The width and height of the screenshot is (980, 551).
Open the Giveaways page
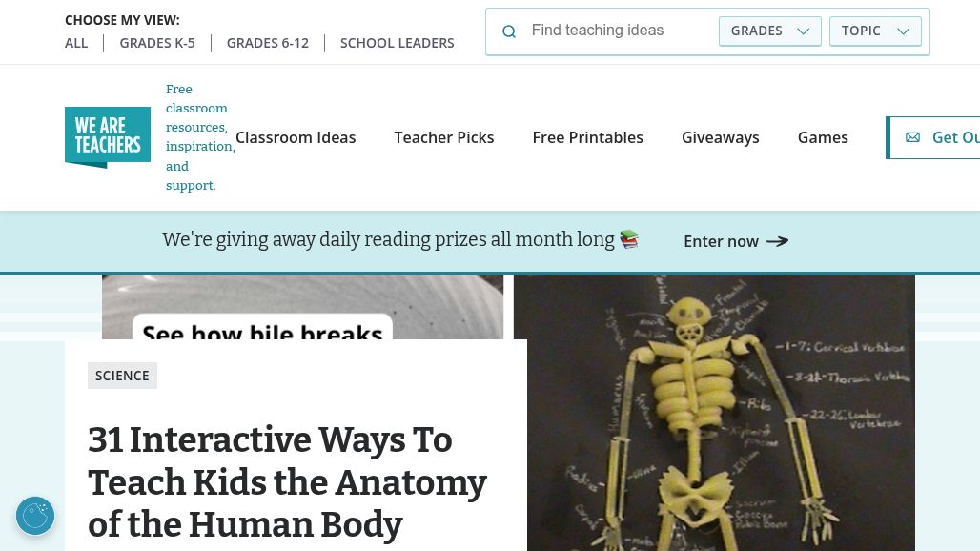tap(720, 137)
